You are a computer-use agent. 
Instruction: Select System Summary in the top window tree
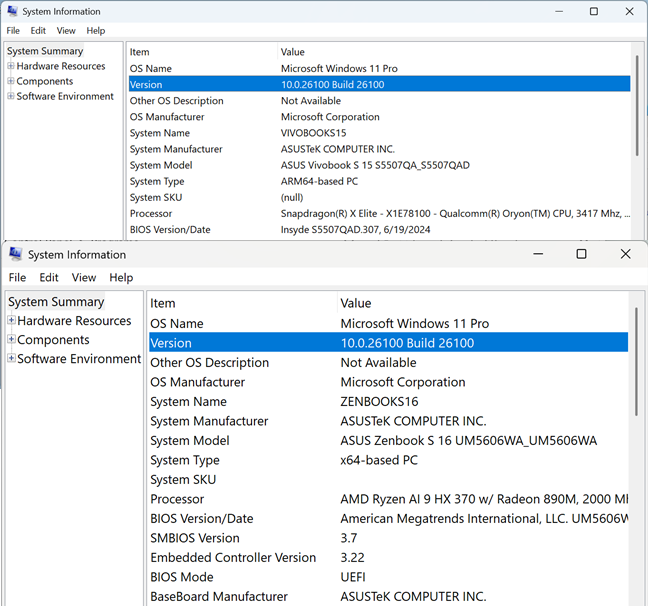point(45,51)
